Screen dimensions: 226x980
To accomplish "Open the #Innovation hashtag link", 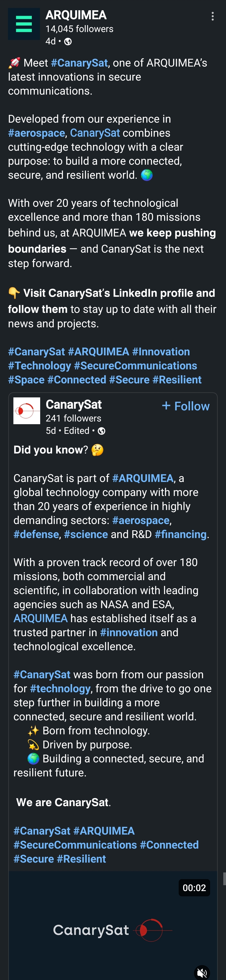I will pyautogui.click(x=161, y=352).
